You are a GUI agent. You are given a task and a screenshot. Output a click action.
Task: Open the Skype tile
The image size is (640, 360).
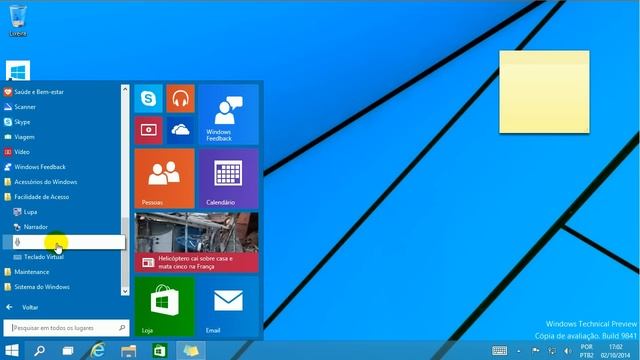click(149, 98)
